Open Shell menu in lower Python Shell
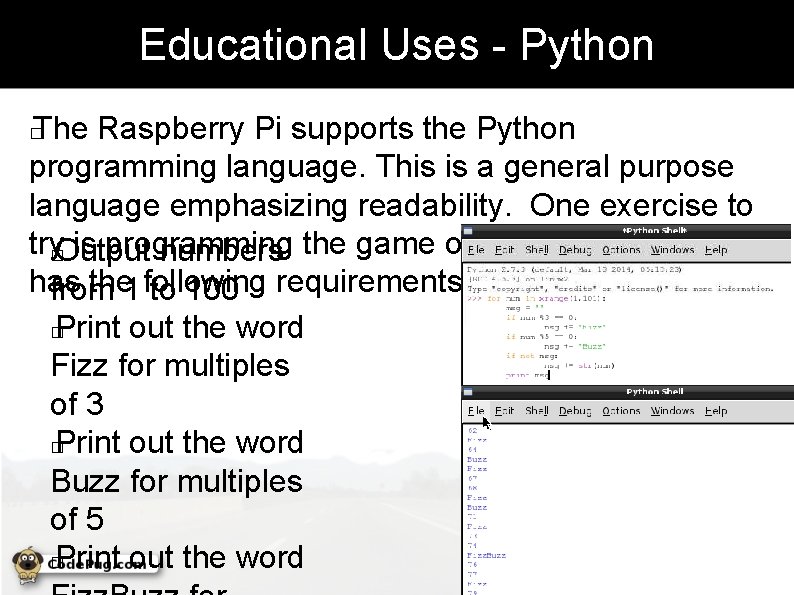Viewport: 794px width, 595px height. 537,411
